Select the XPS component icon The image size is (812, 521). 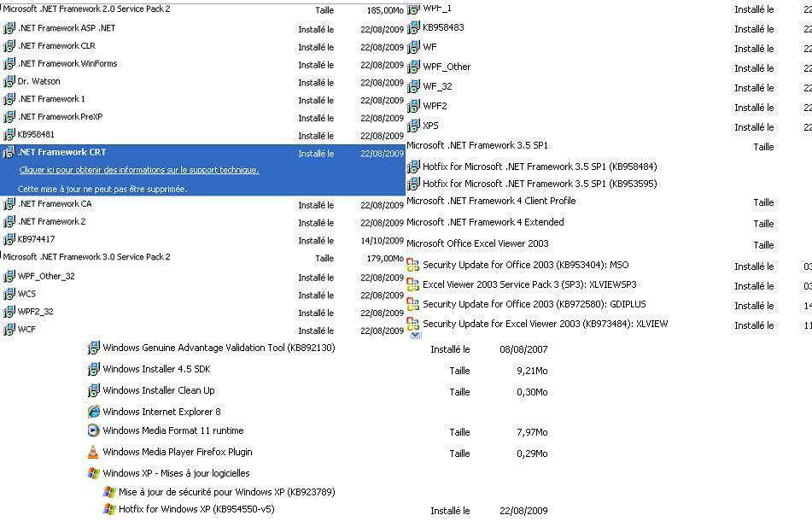click(413, 126)
